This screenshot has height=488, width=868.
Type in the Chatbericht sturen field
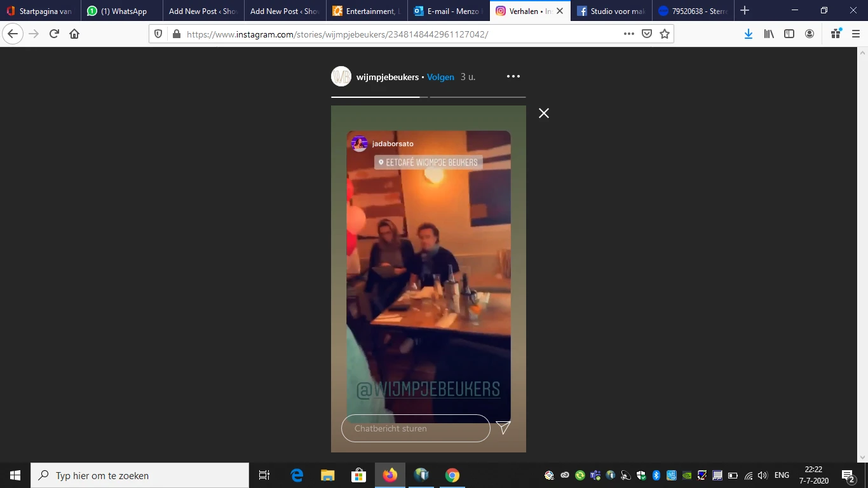point(416,428)
